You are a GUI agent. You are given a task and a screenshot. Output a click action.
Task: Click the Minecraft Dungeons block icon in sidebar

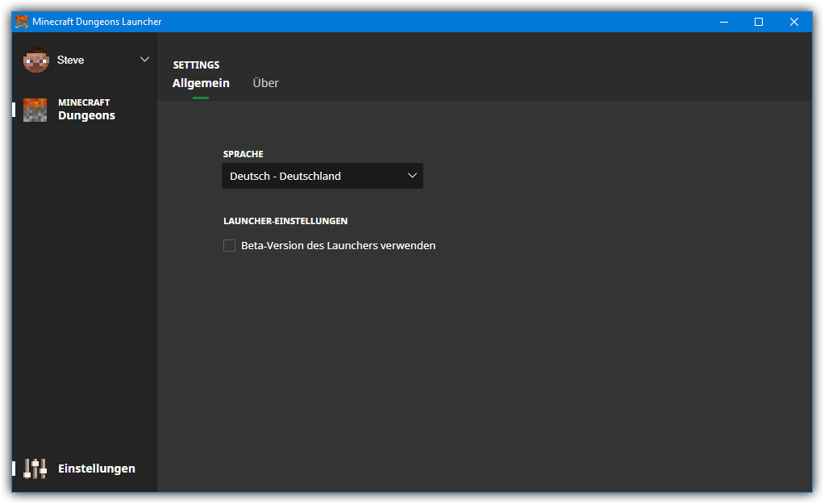pyautogui.click(x=35, y=110)
